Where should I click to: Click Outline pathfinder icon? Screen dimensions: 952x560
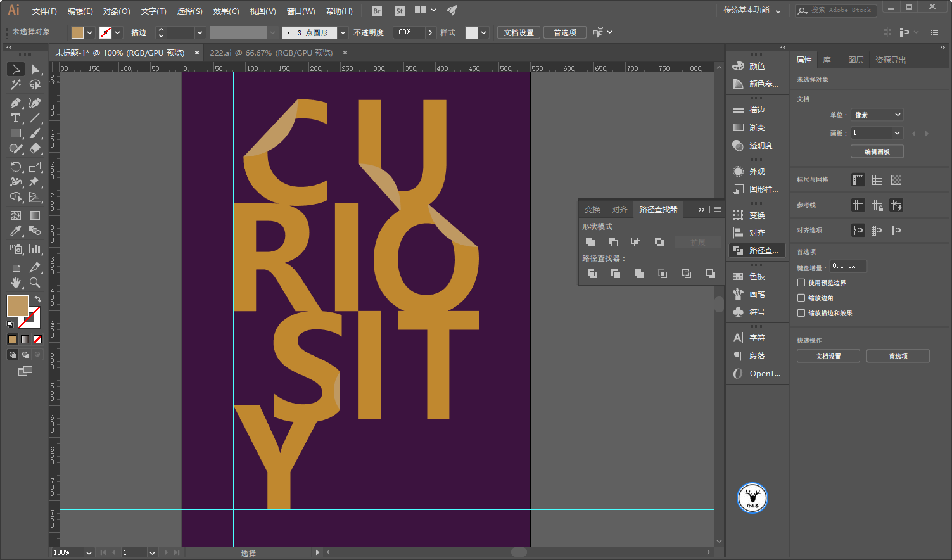[x=687, y=274]
